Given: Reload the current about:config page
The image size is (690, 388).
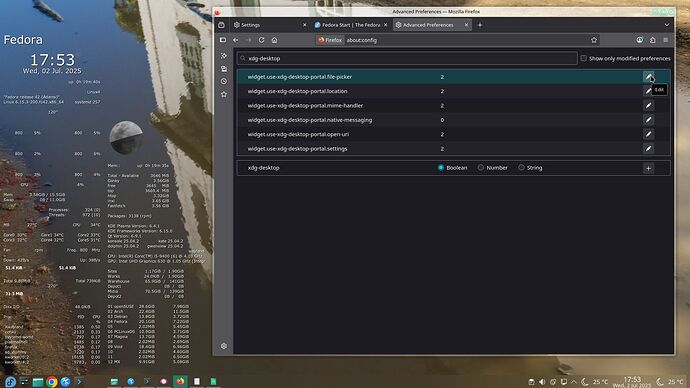Looking at the screenshot, I should [261, 40].
